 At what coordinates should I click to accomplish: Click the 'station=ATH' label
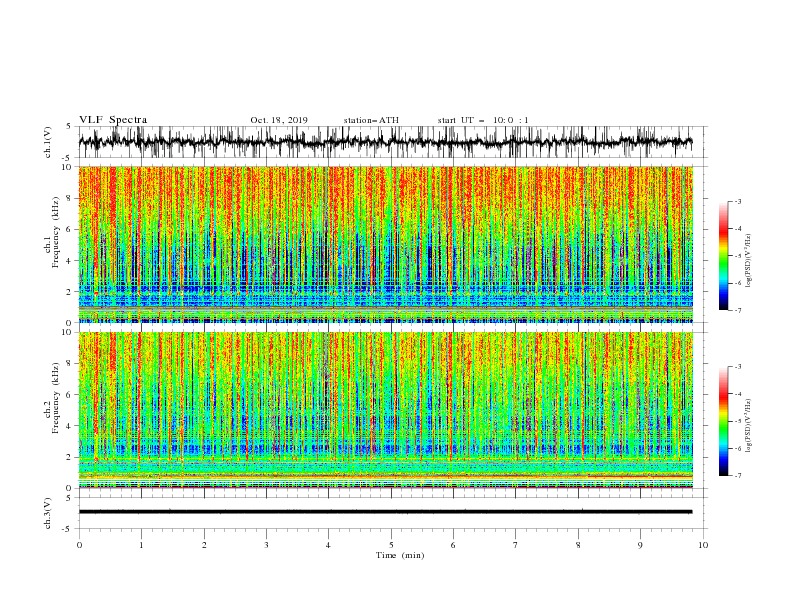[371, 120]
